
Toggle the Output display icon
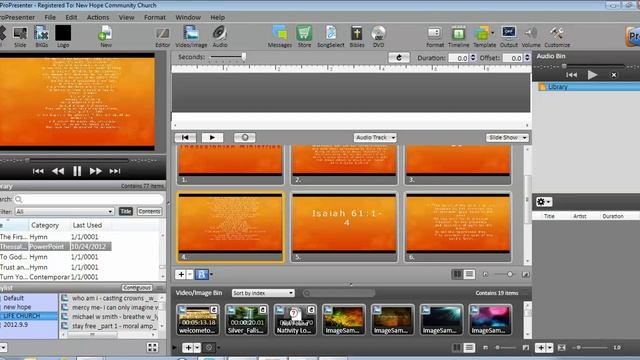click(509, 36)
